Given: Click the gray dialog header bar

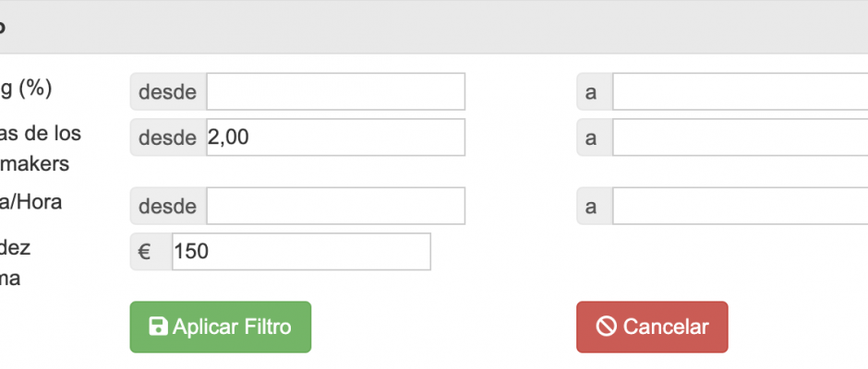Looking at the screenshot, I should point(434,27).
